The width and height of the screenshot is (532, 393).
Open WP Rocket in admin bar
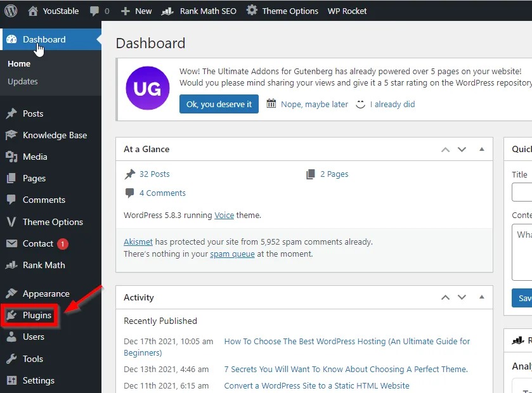[347, 11]
